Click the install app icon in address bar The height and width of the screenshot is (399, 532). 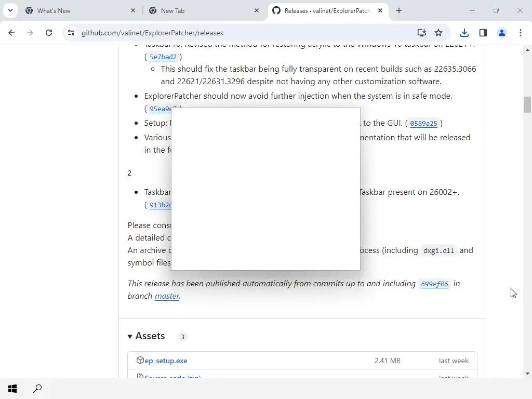(422, 33)
